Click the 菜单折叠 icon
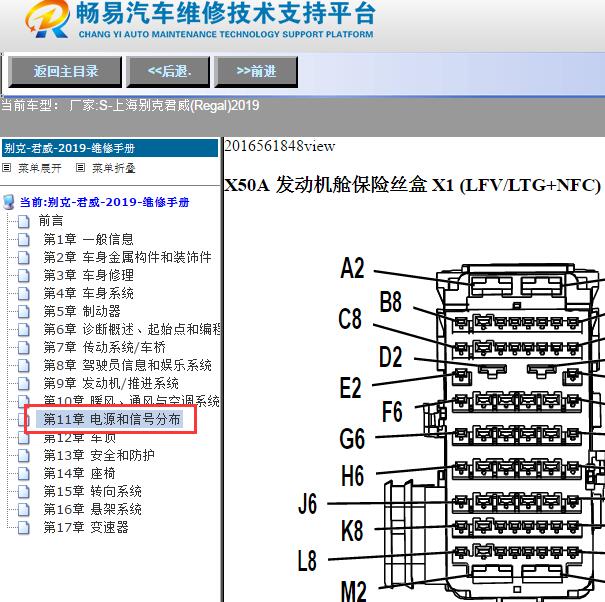 pyautogui.click(x=80, y=167)
